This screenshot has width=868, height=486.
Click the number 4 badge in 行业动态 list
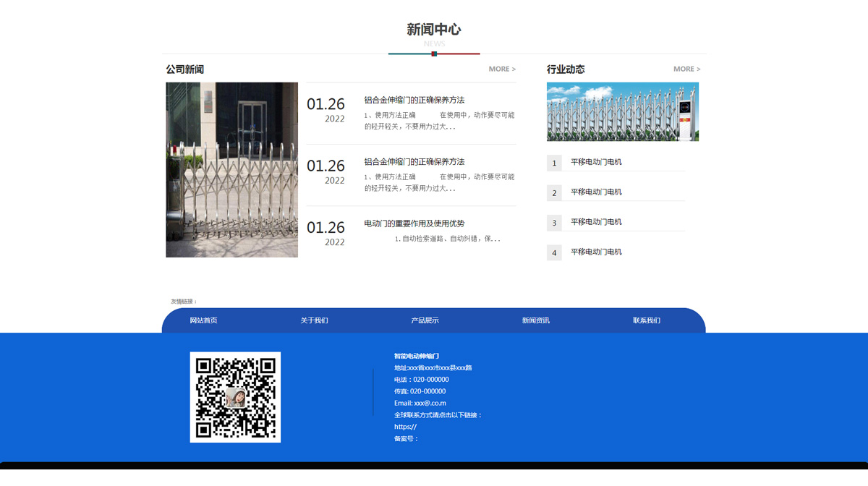click(554, 253)
